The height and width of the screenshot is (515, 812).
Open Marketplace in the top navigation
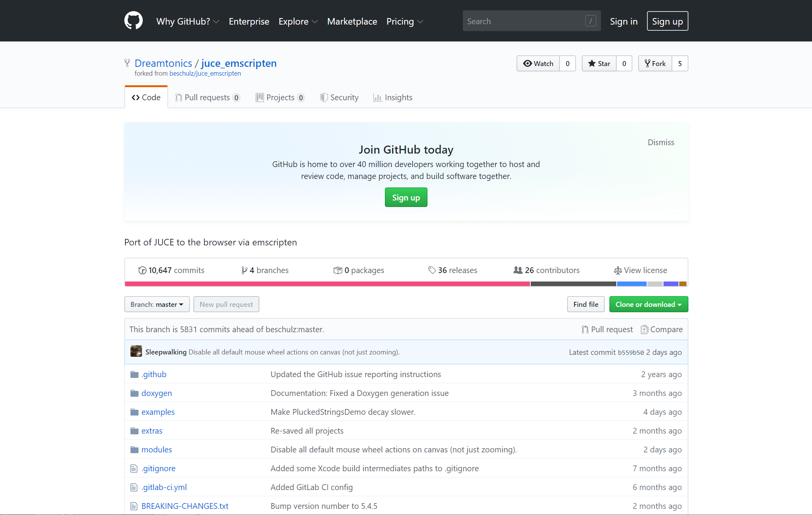pyautogui.click(x=352, y=21)
